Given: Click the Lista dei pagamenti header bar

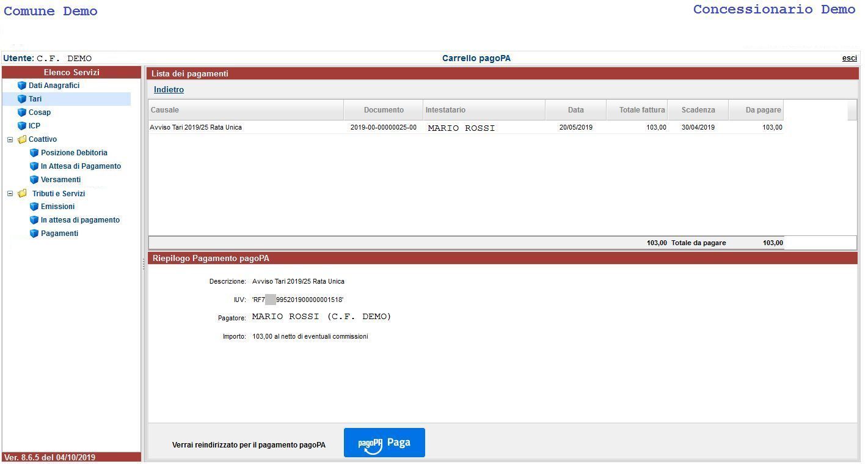Looking at the screenshot, I should point(503,73).
